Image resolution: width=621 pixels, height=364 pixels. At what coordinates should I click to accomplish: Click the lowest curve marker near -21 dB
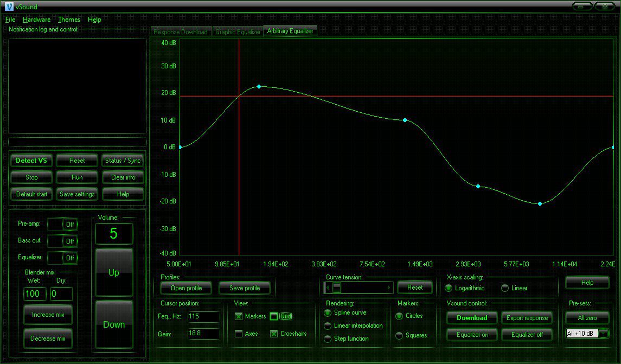point(540,203)
